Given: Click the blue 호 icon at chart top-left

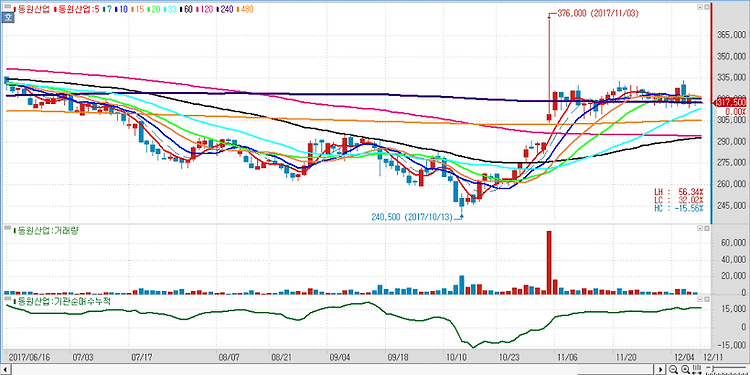Looking at the screenshot, I should [8, 17].
